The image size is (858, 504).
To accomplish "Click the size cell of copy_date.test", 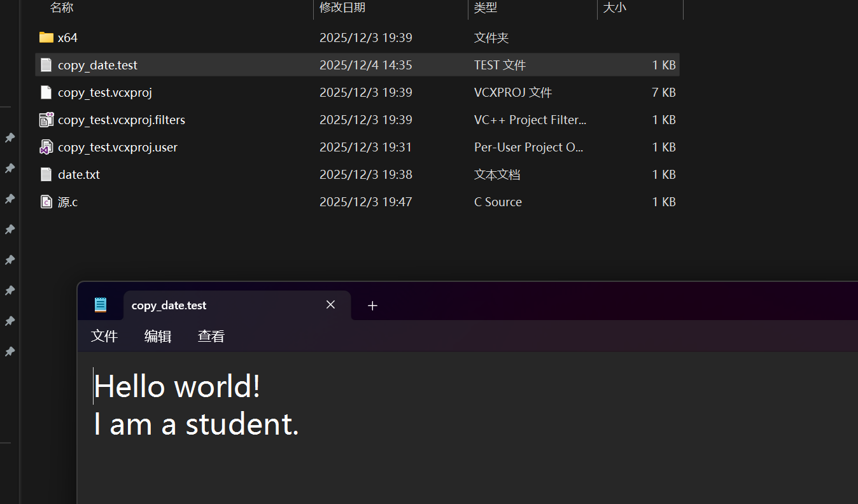I will (664, 65).
